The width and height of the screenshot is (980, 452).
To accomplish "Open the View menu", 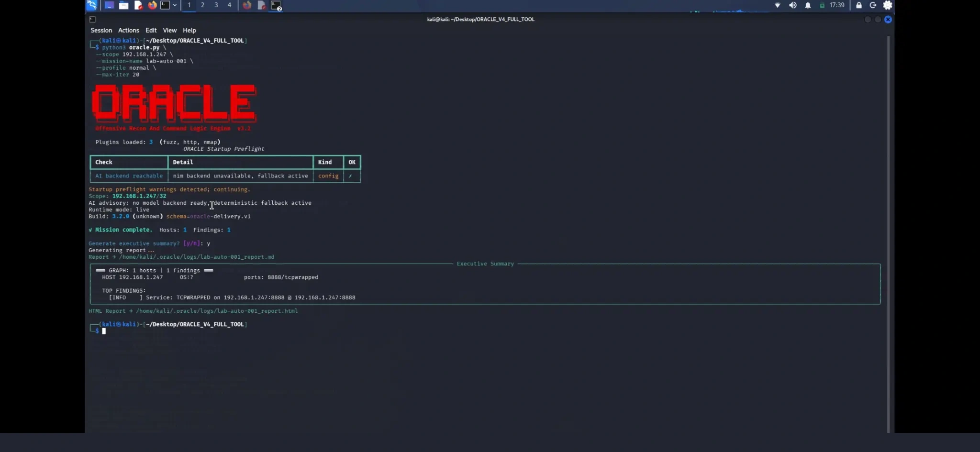I will 170,30.
